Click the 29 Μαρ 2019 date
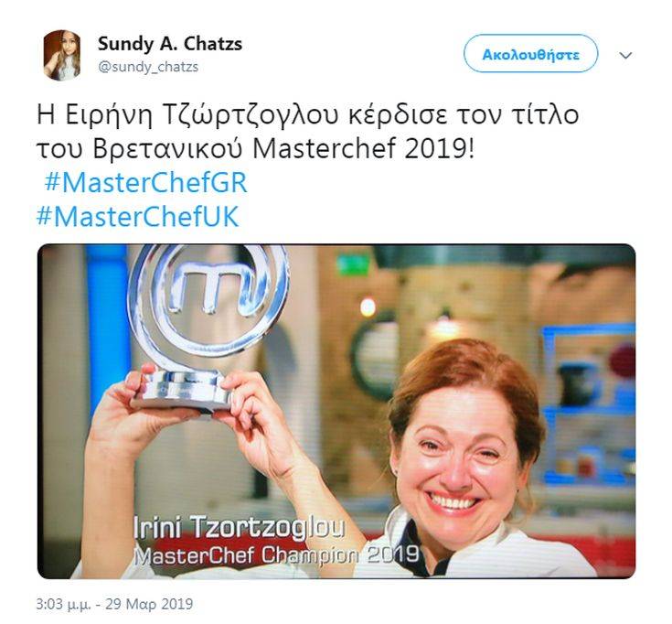 [149, 604]
